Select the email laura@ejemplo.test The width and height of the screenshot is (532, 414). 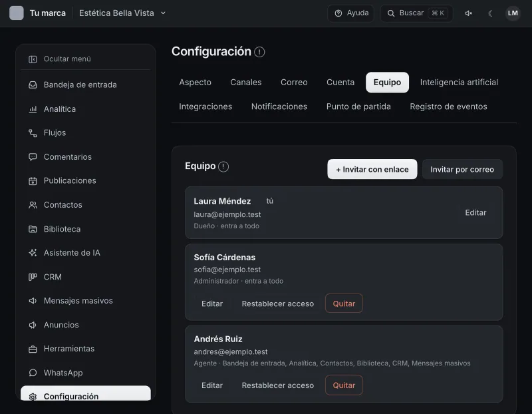227,214
